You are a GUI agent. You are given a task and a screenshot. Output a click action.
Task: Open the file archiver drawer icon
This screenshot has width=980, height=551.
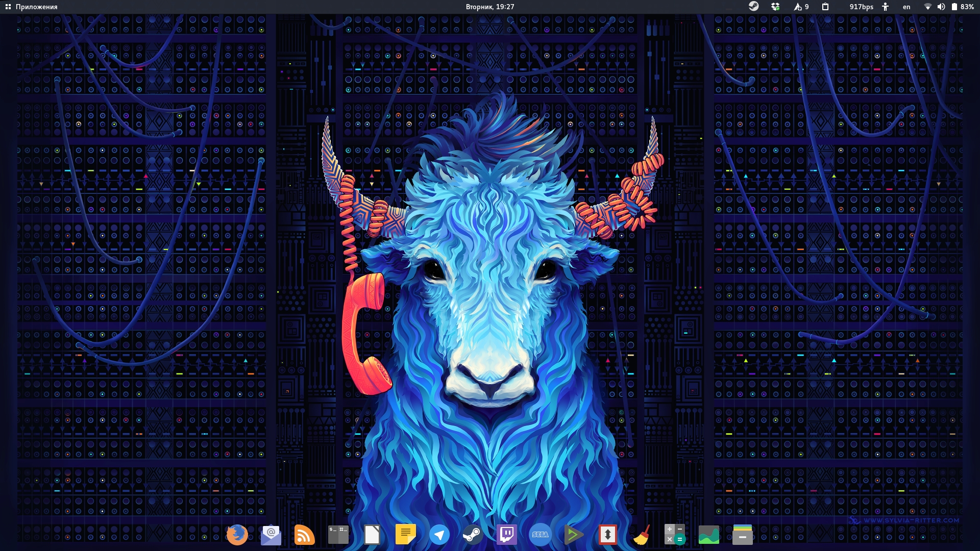pos(743,535)
